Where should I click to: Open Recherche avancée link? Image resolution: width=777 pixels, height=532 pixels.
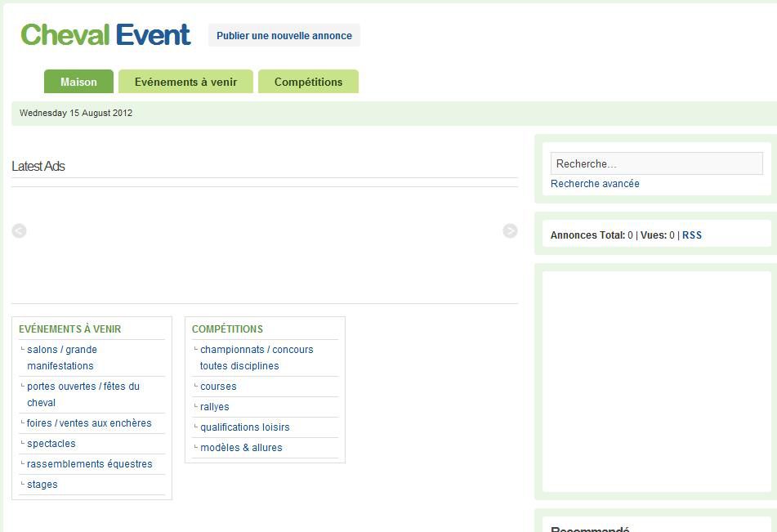point(595,184)
